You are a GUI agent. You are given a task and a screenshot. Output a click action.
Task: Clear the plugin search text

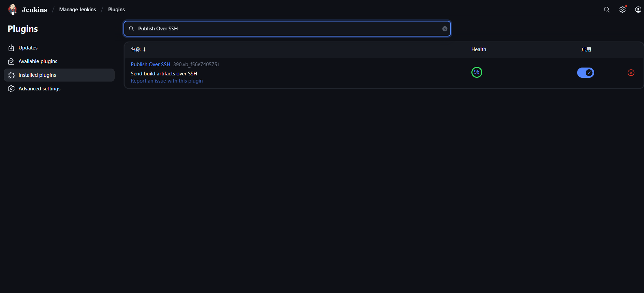point(445,29)
